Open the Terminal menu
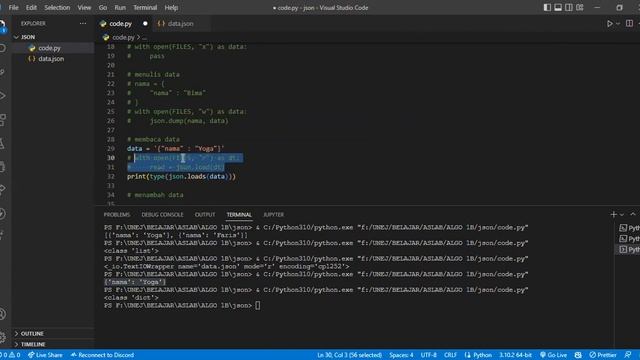This screenshot has width=640, height=360. click(145, 7)
